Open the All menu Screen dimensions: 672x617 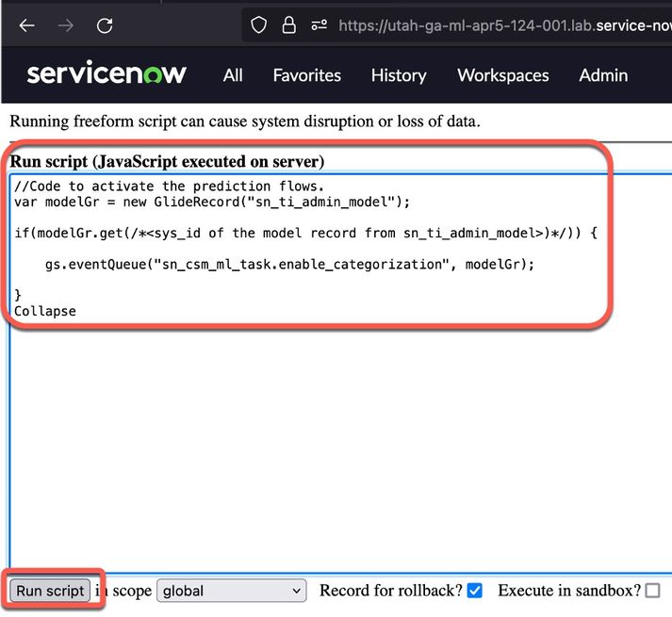[x=233, y=75]
